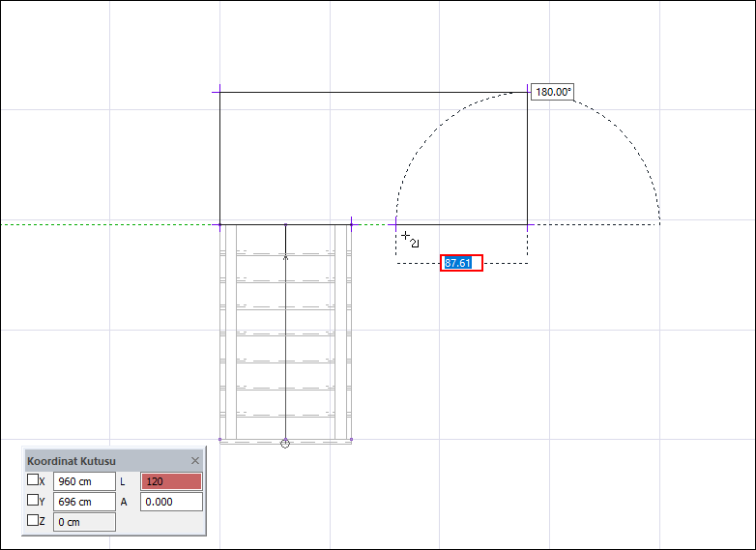Select the Y field showing 696 cm
756x550 pixels.
83,502
